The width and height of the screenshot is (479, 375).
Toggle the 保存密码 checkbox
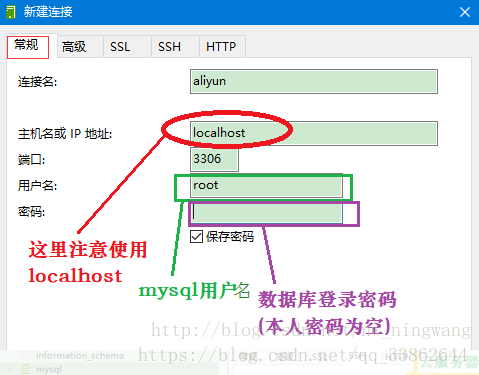[196, 237]
